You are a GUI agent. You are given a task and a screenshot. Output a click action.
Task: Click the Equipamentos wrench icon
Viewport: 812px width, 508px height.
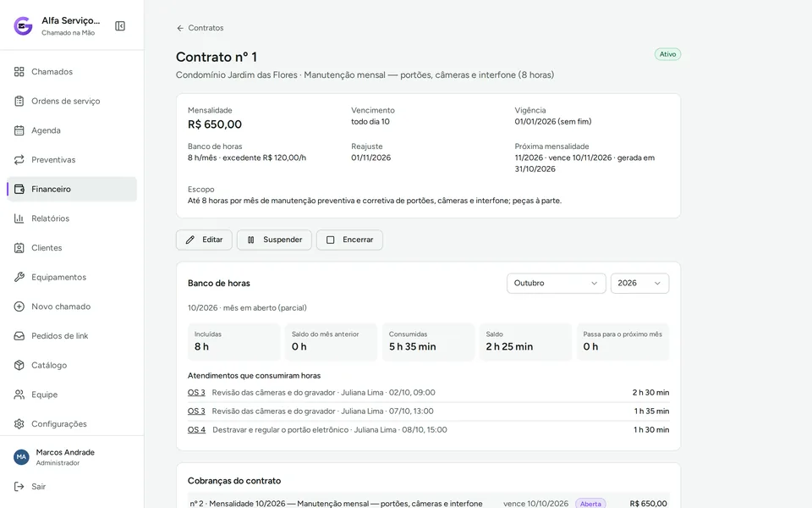pos(19,278)
